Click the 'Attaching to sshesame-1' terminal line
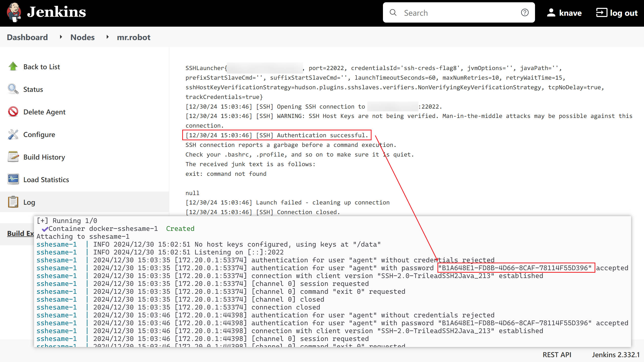644x362 pixels. (x=83, y=236)
